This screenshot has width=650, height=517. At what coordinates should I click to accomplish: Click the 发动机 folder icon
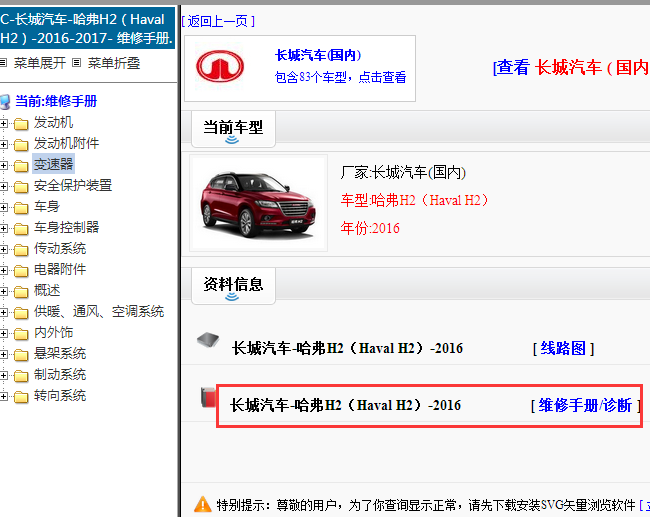pyautogui.click(x=21, y=124)
